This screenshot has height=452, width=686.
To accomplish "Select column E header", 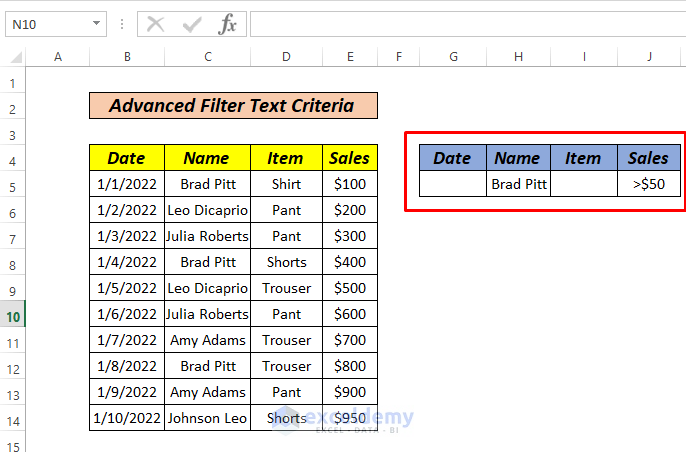I will tap(350, 57).
